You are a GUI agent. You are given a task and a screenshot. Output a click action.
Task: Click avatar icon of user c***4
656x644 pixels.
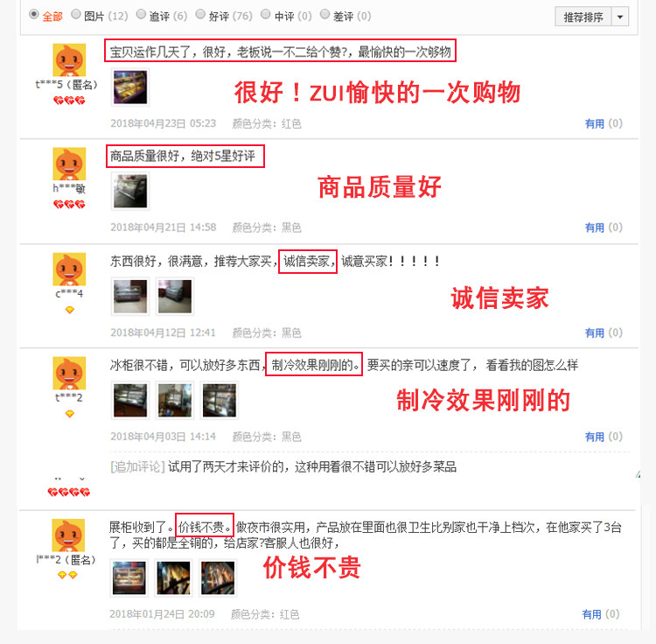coord(69,269)
